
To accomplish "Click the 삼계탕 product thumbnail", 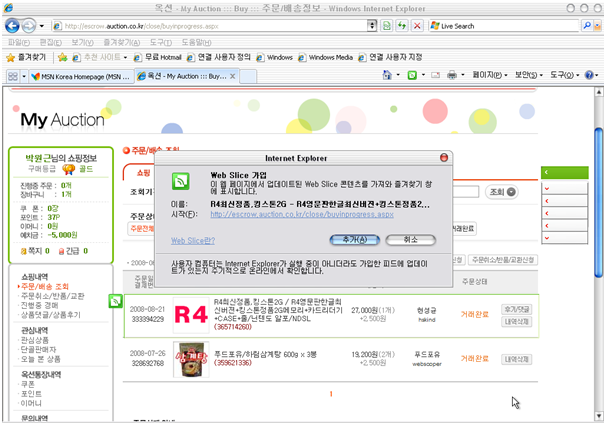I will (191, 359).
